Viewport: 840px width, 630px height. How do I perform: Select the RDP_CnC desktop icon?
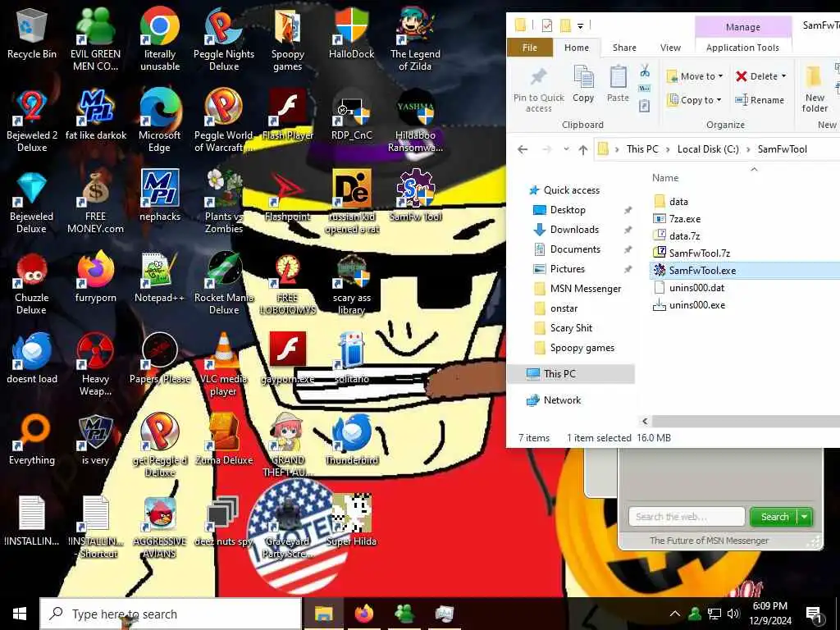pyautogui.click(x=351, y=116)
